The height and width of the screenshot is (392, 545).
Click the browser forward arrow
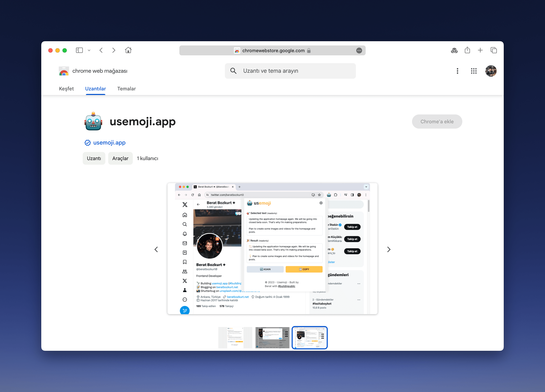click(x=114, y=50)
